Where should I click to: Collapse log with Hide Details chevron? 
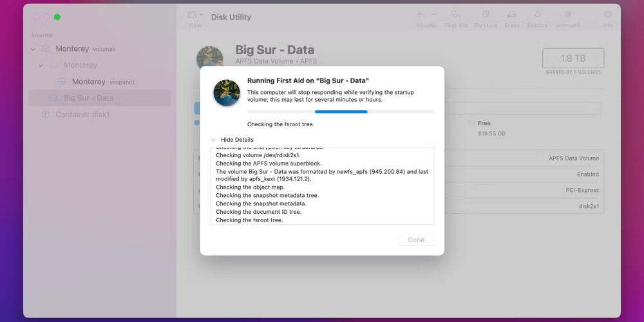pos(213,140)
